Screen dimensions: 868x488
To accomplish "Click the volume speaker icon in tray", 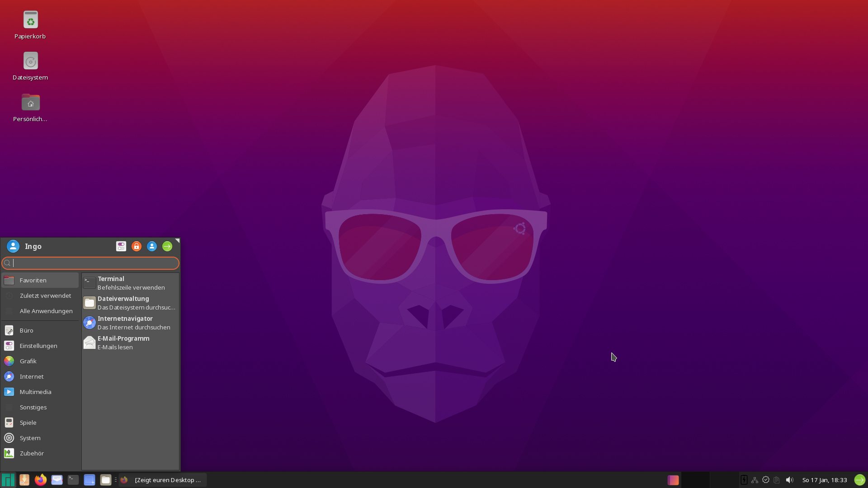I will point(789,480).
